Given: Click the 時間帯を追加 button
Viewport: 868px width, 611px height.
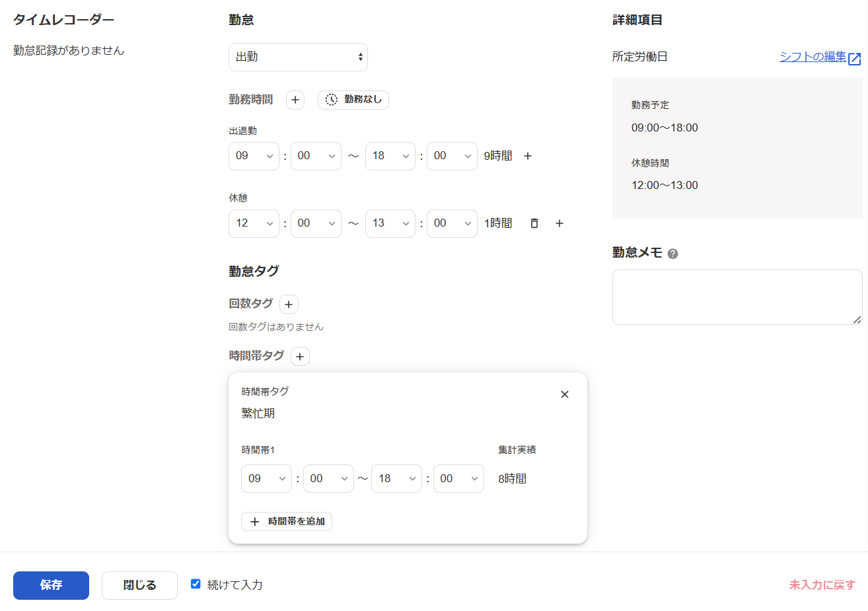Looking at the screenshot, I should pos(287,521).
